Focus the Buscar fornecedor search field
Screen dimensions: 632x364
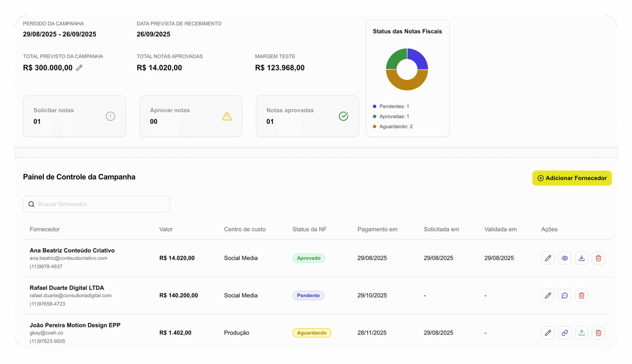[100, 204]
